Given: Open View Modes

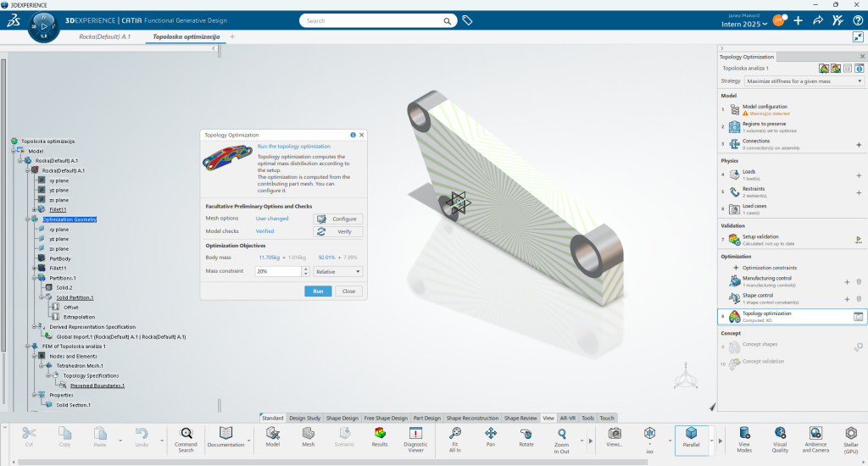Looking at the screenshot, I should (x=744, y=440).
